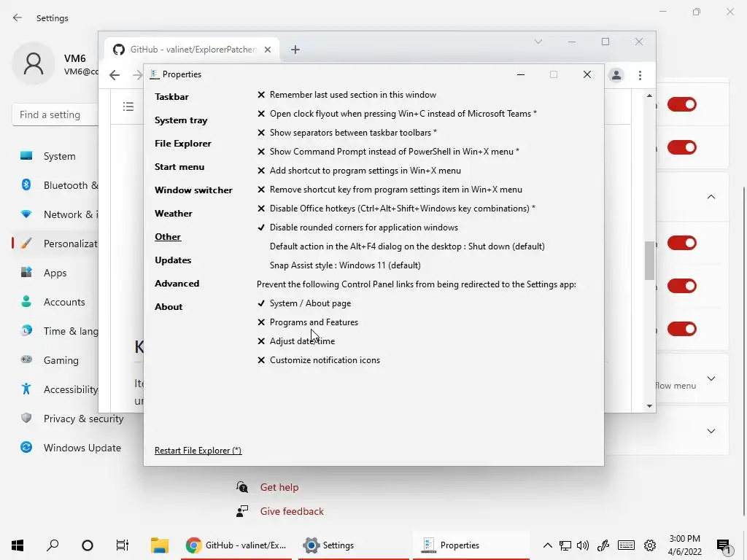Click Chrome back navigation arrow
747x560 pixels.
(115, 75)
